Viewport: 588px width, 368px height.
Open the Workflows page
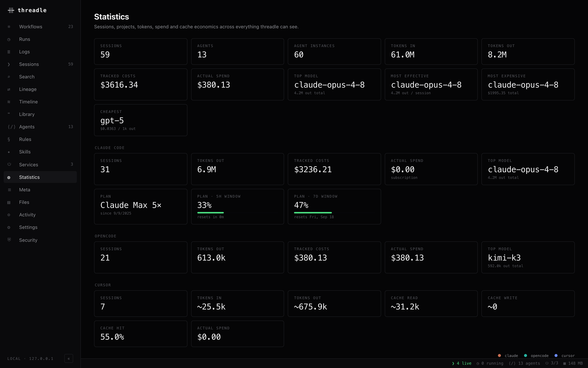tap(40, 27)
